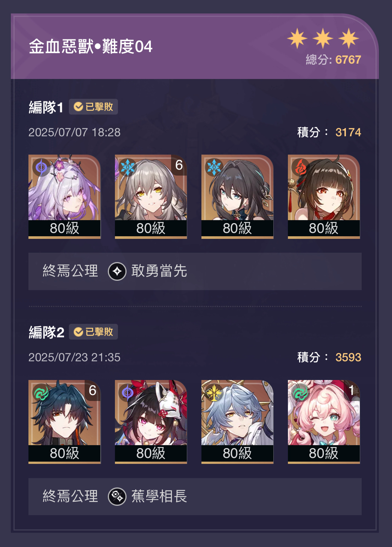Click the 終焉公理 敢勇當先 bar for Team 1
Viewport: 392px width, 547px height.
pyautogui.click(x=195, y=271)
